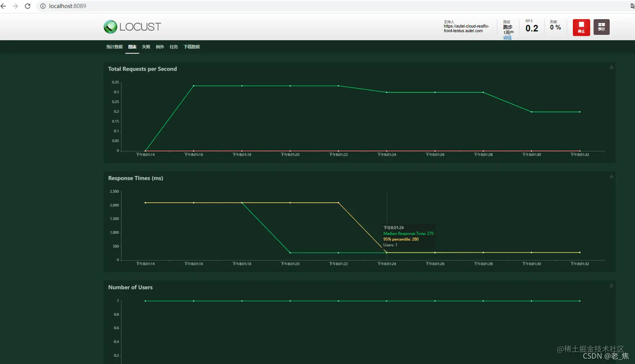
Task: Download the Number of Users chart image
Action: point(611,285)
